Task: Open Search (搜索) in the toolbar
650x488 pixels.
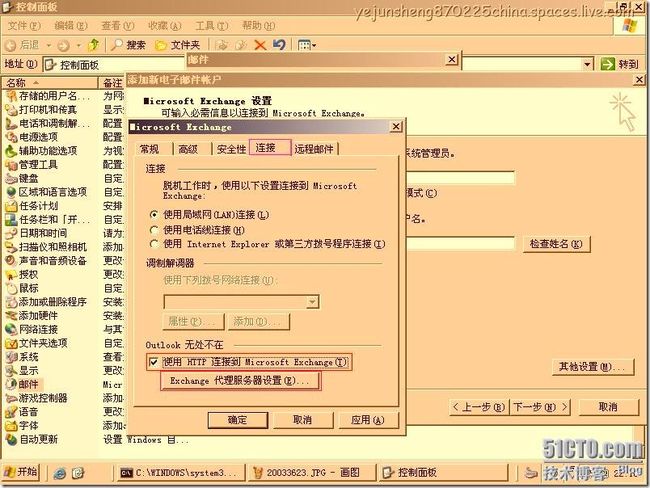Action: click(128, 45)
